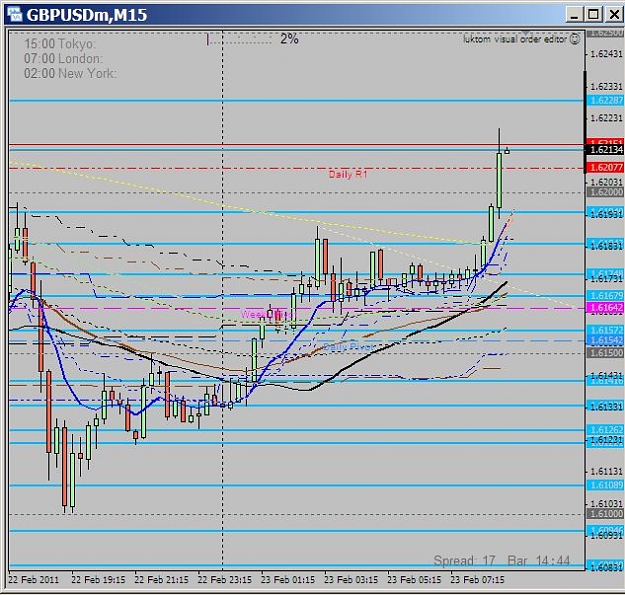
Task: Click the 2% risk label
Action: point(289,39)
